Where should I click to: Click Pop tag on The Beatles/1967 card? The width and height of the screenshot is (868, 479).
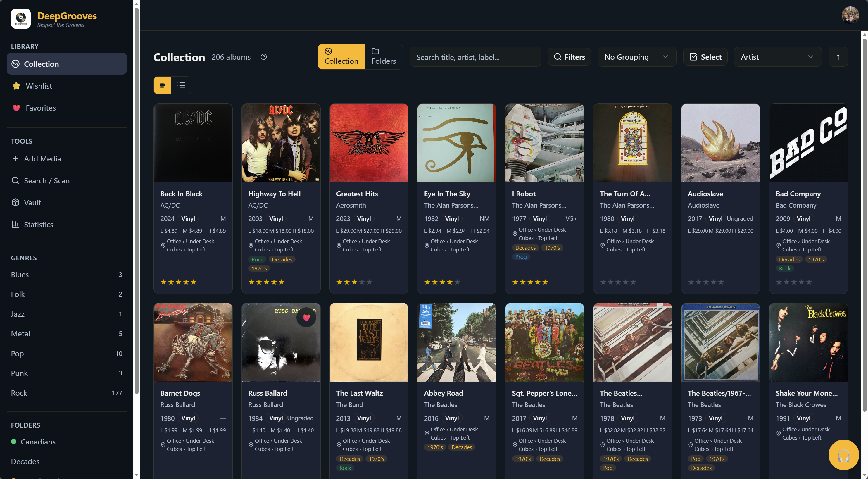[x=696, y=459]
